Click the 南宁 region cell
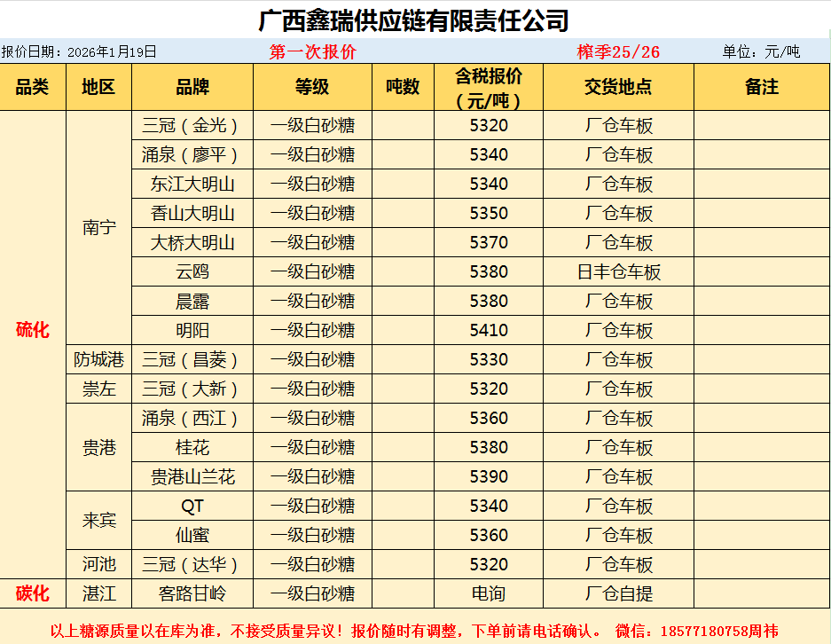This screenshot has width=831, height=644. pos(98,228)
